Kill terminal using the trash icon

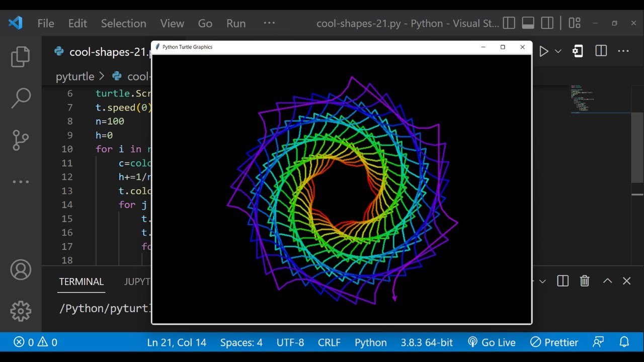585,281
